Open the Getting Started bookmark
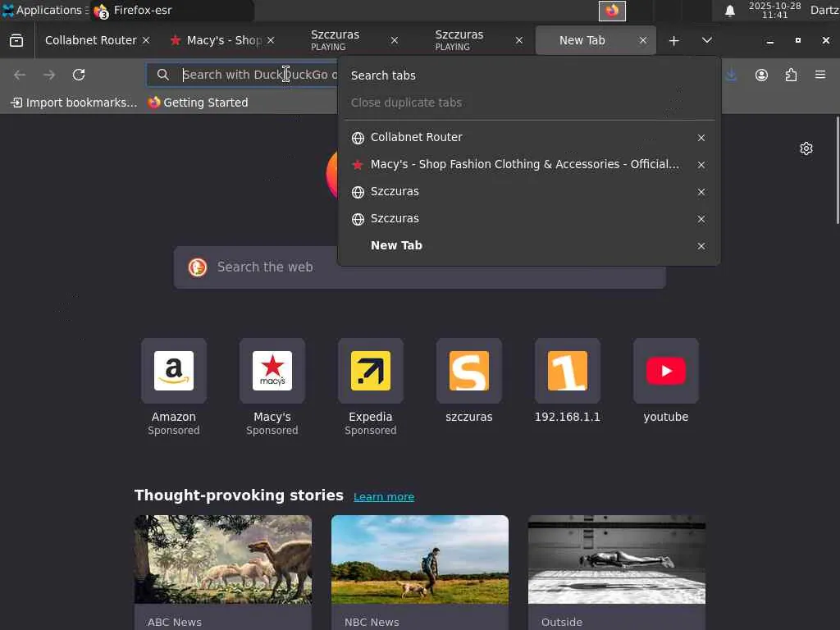The height and width of the screenshot is (630, 840). pos(199,103)
